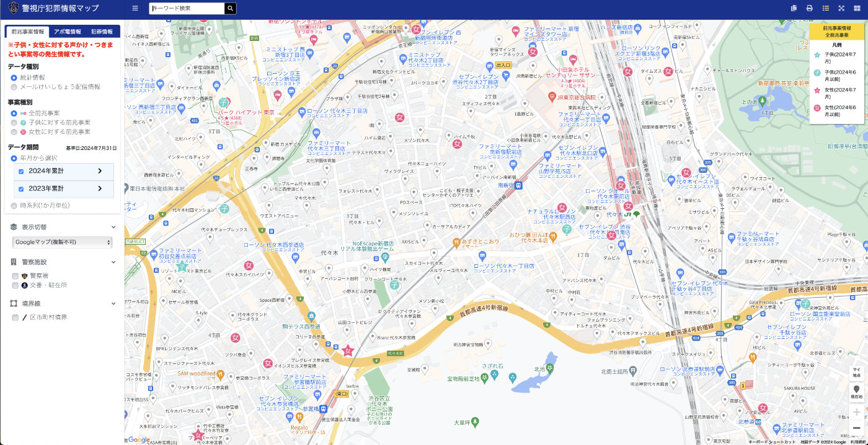Click the print icon in the header
The width and height of the screenshot is (868, 445).
click(x=809, y=9)
